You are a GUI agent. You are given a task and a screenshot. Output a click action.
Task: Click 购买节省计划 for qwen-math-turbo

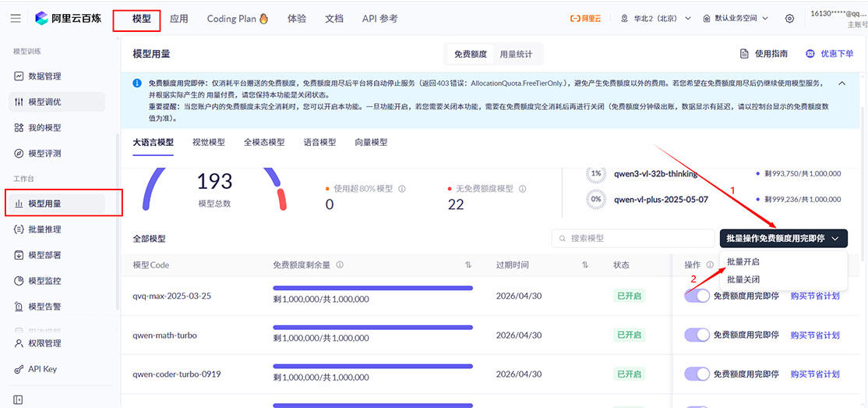[x=815, y=335]
